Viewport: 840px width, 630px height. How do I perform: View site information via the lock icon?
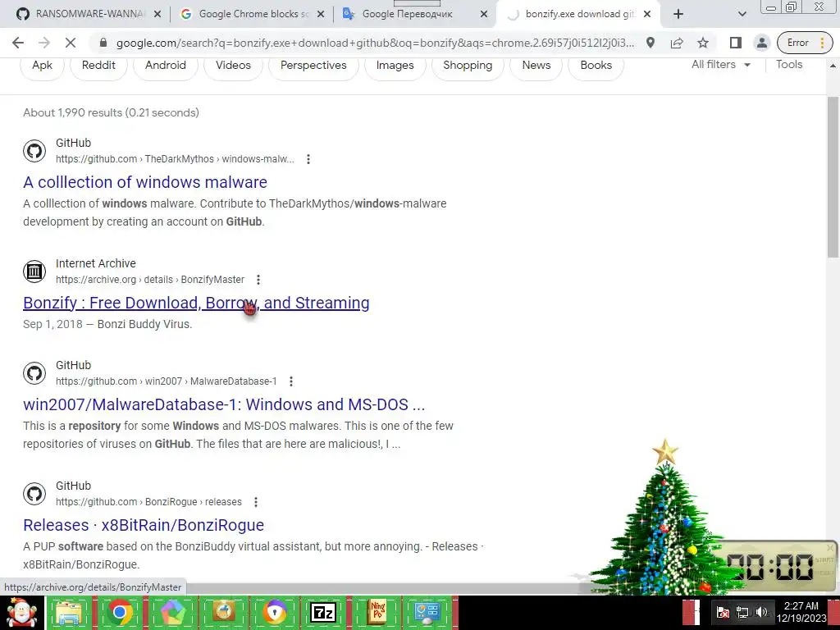(x=103, y=43)
